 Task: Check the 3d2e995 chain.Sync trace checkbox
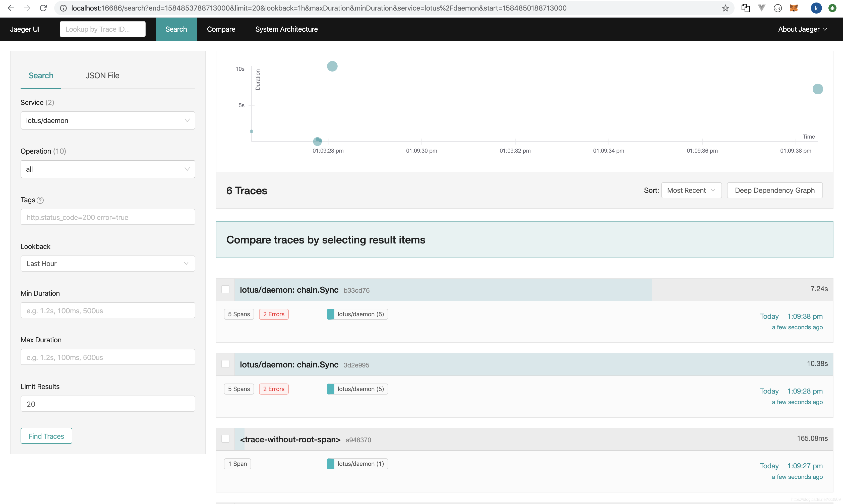[225, 364]
